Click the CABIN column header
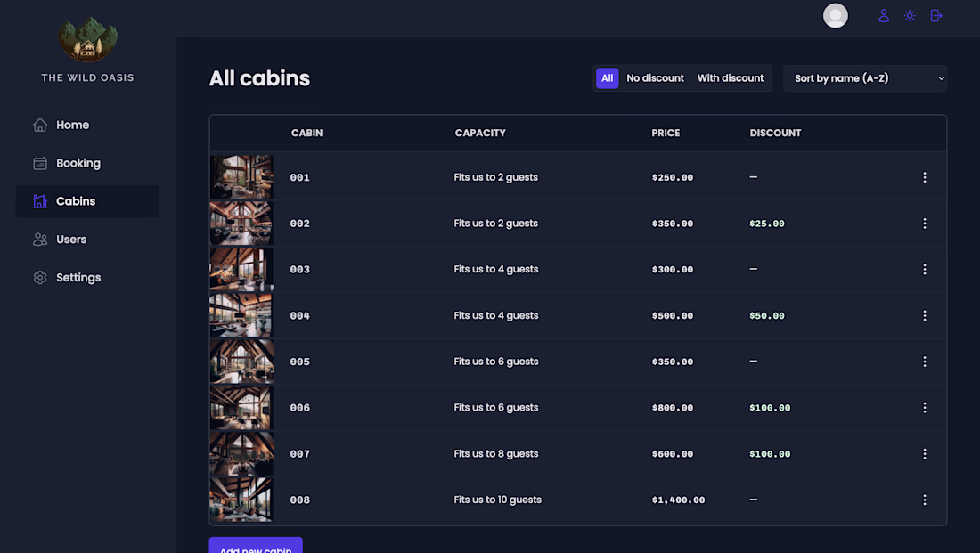The height and width of the screenshot is (553, 980). click(x=306, y=133)
